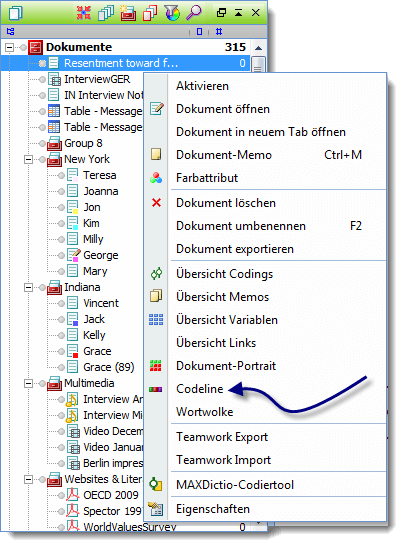Select the 'IN Interview Not' document

coord(103,95)
